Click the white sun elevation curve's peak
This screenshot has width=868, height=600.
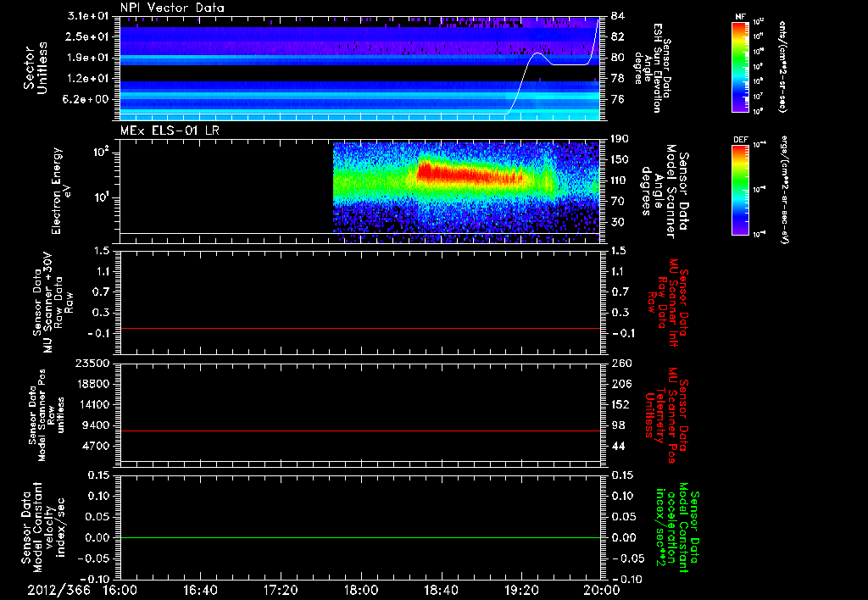coord(537,53)
